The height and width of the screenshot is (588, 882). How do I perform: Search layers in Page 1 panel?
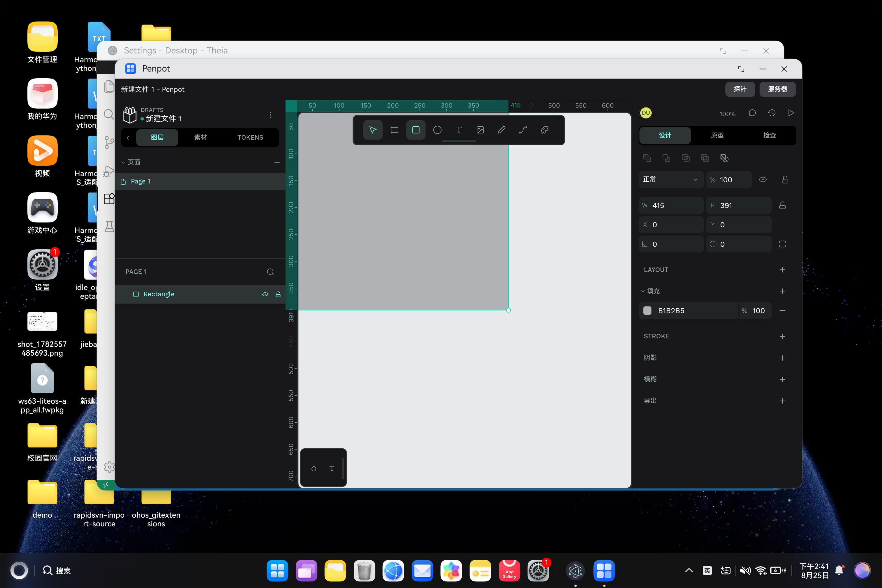(x=270, y=272)
